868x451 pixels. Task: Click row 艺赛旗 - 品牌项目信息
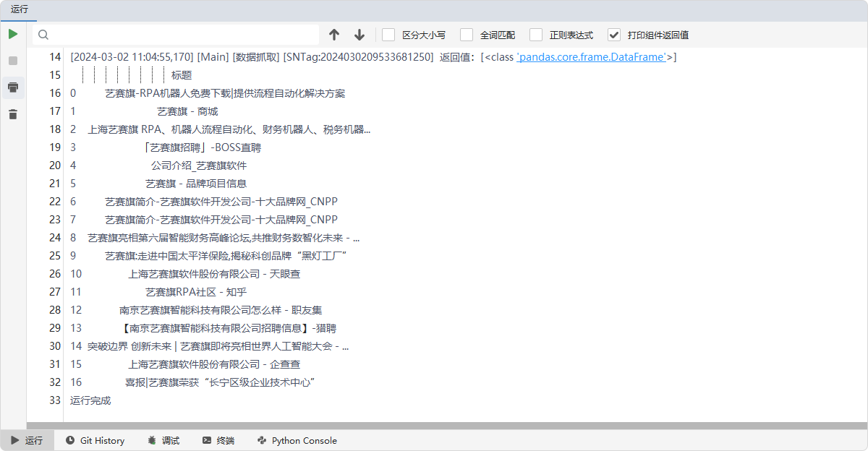pos(196,184)
